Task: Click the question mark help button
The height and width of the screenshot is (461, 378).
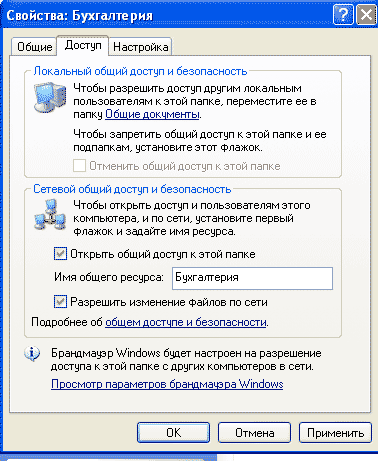Action: click(x=343, y=15)
